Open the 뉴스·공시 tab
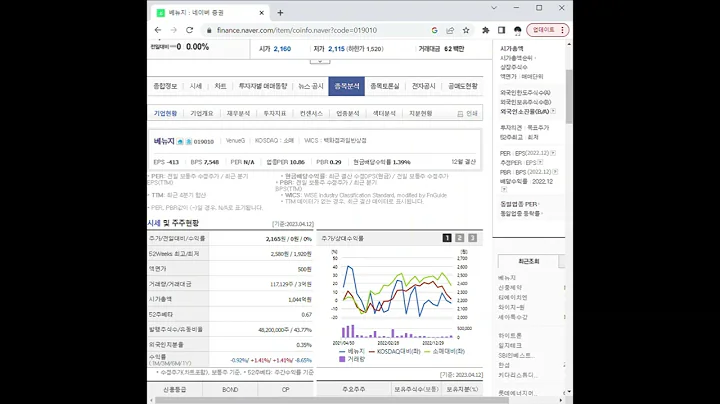The height and width of the screenshot is (404, 720). pos(311,86)
